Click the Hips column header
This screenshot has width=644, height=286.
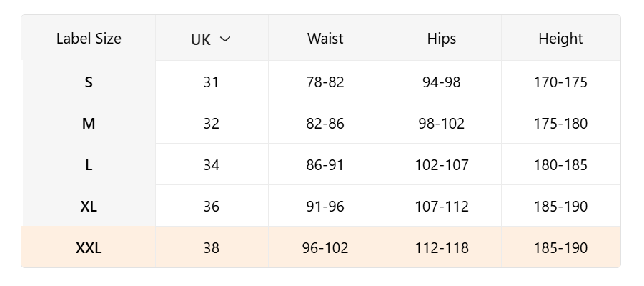pos(441,39)
